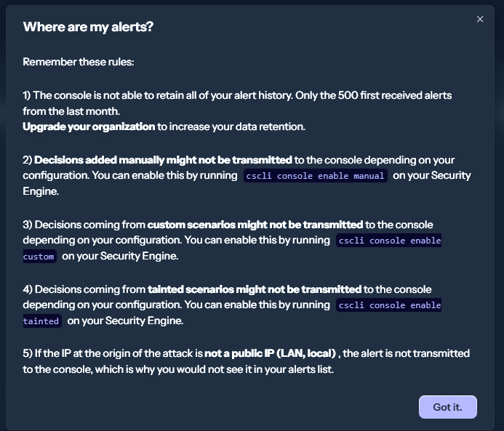Screen dimensions: 504x431
Task: Click the bold "custom scenarios might not be transmitted" text
Action: pos(255,225)
